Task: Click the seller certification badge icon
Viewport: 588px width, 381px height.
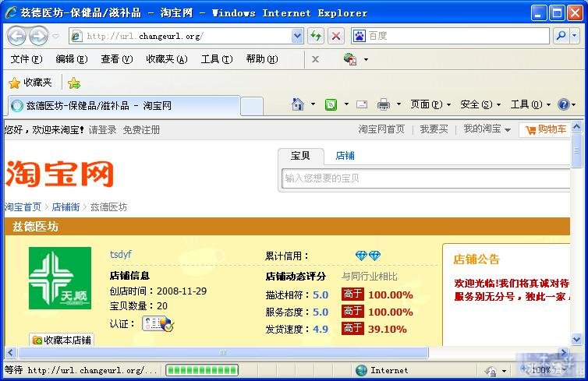Action: (158, 323)
